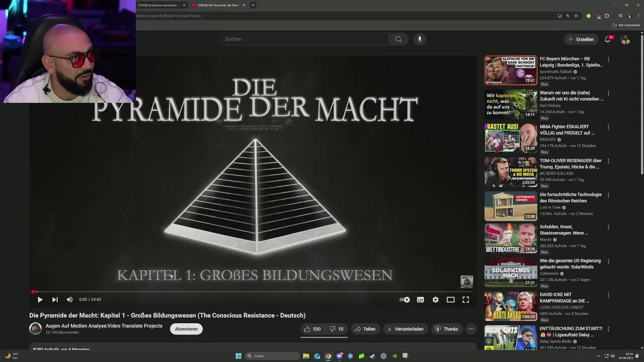Screen dimensions: 644x362
Task: Click the Abonnieren subscribe button
Action: click(186, 329)
